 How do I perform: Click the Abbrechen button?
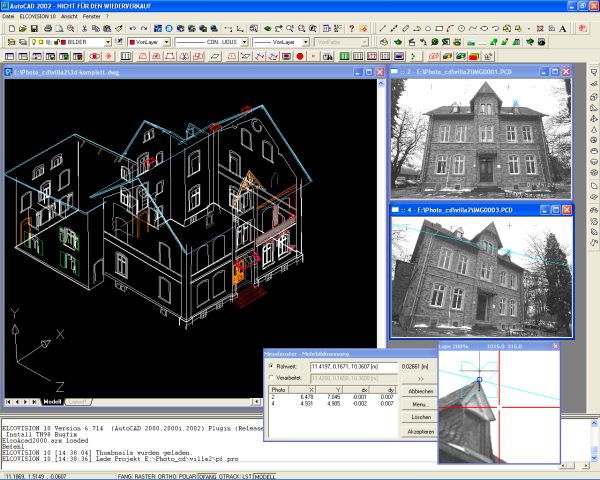coord(420,391)
